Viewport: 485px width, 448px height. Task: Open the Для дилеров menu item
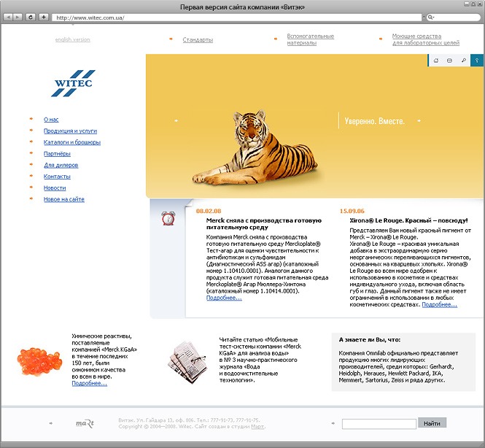[x=61, y=165]
